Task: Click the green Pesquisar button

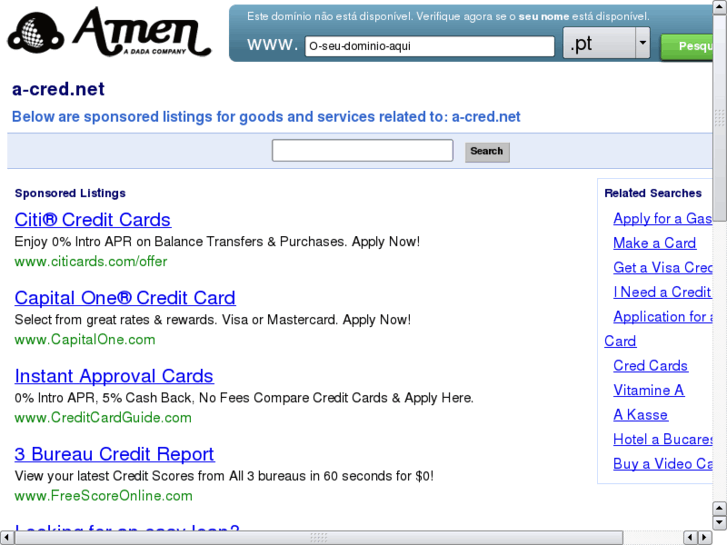Action: 687,46
